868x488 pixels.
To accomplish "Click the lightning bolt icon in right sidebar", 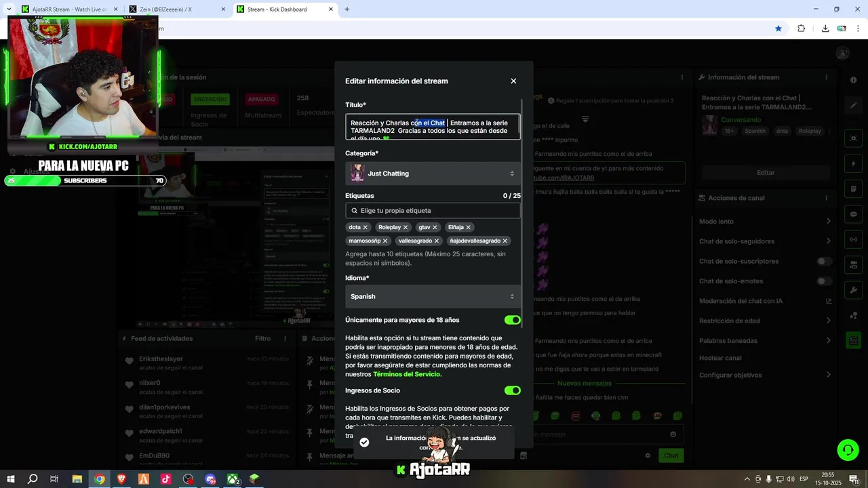I will (x=853, y=164).
